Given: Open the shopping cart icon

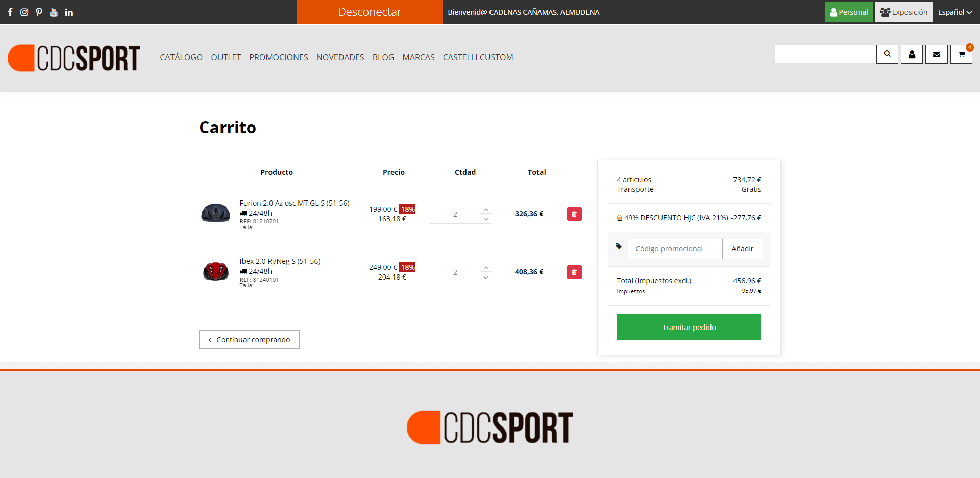Looking at the screenshot, I should pyautogui.click(x=961, y=54).
